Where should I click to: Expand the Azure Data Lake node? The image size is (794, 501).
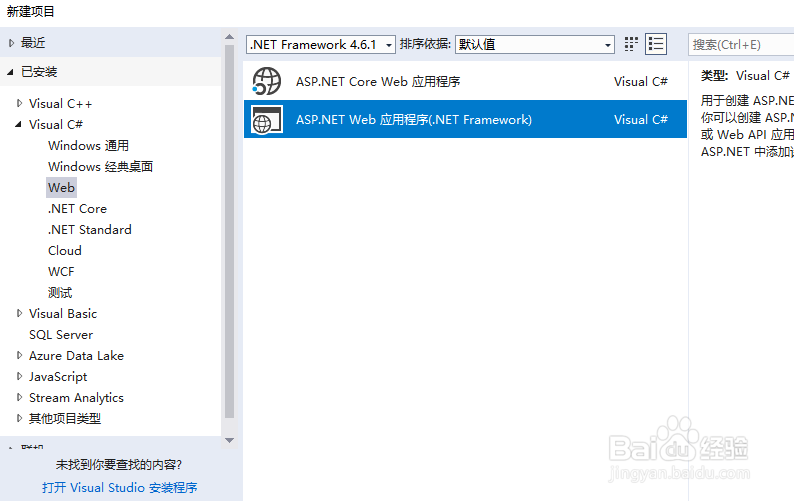click(19, 356)
